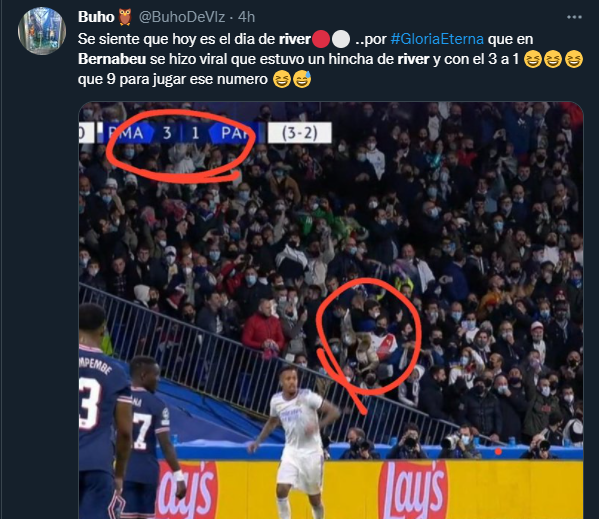Visit the @BuhoDeVlz handle link
The height and width of the screenshot is (519, 599).
181,17
